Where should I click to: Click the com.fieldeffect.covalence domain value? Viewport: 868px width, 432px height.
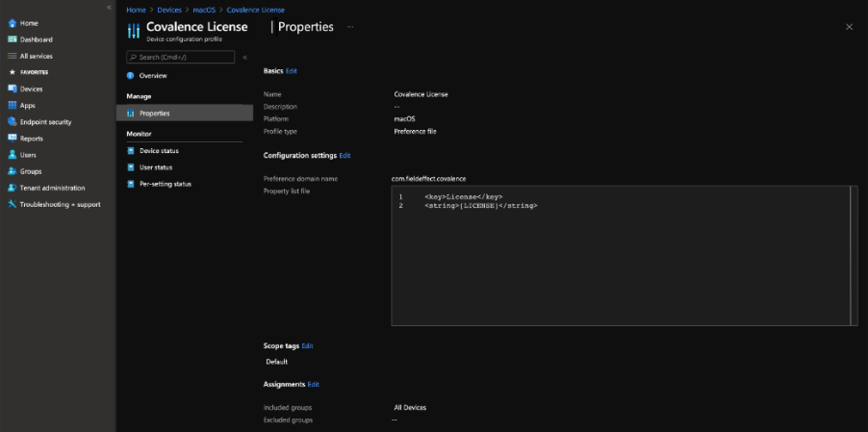428,179
